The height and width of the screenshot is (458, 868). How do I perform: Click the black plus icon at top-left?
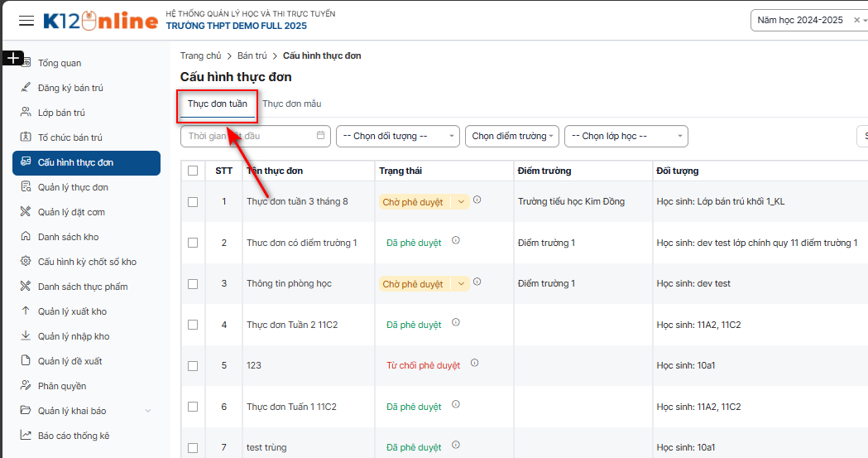point(13,58)
